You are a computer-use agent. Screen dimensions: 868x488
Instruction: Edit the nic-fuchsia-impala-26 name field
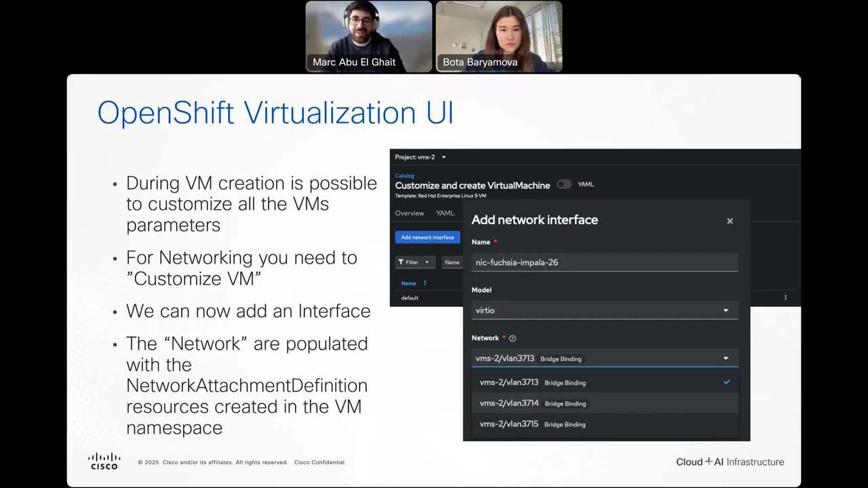pos(605,262)
